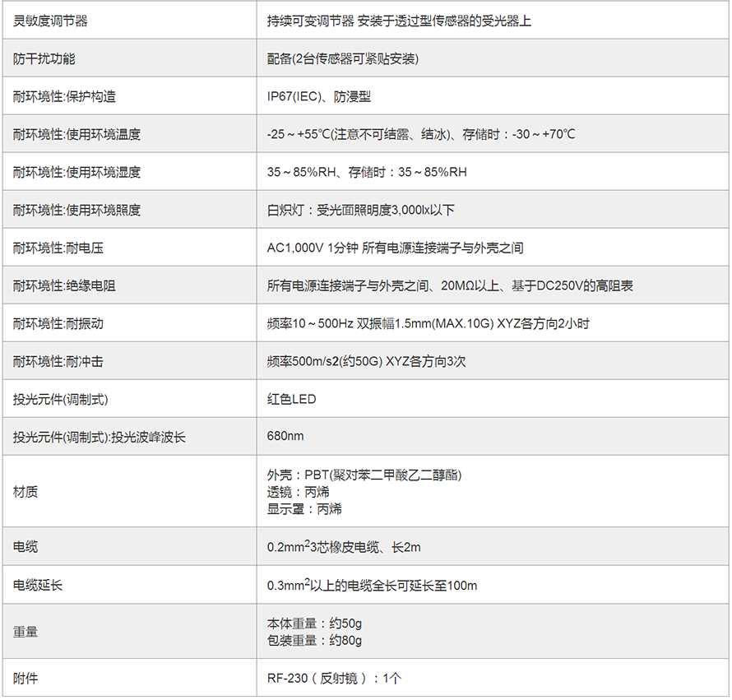Click the 耐环境性:使用环境温度 label
The image size is (732, 700).
coord(76,134)
